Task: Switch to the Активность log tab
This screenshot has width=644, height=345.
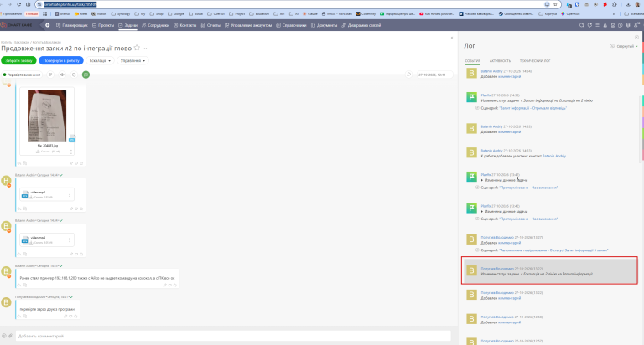Action: [x=500, y=61]
